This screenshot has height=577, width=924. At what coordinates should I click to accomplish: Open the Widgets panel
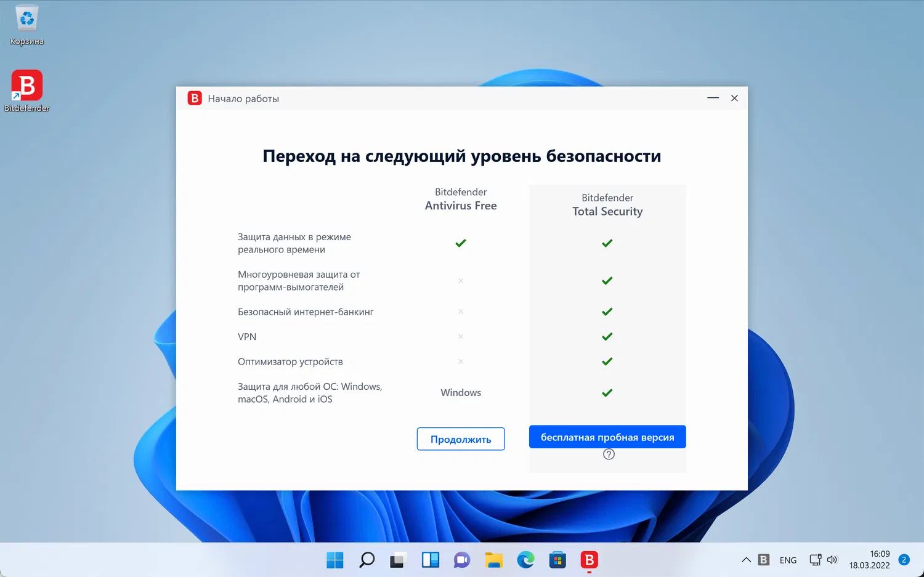click(x=431, y=560)
